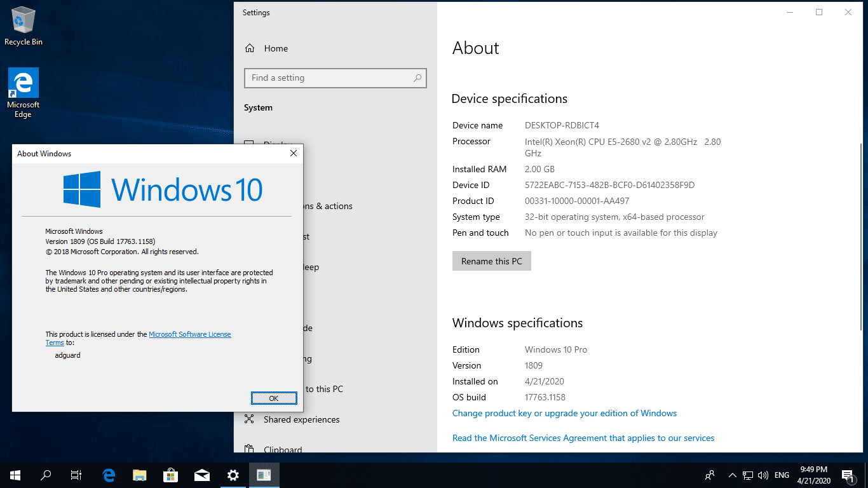
Task: Maximize the Settings window
Action: 819,12
